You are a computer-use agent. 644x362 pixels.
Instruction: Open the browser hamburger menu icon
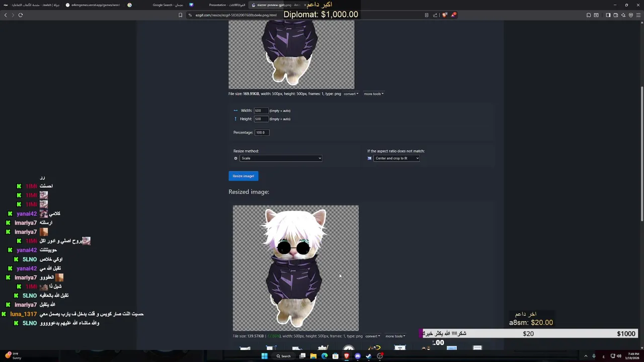click(x=639, y=15)
